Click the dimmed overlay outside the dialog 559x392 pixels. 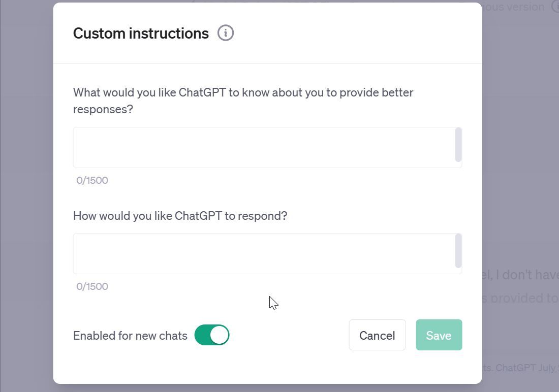[x=25, y=203]
